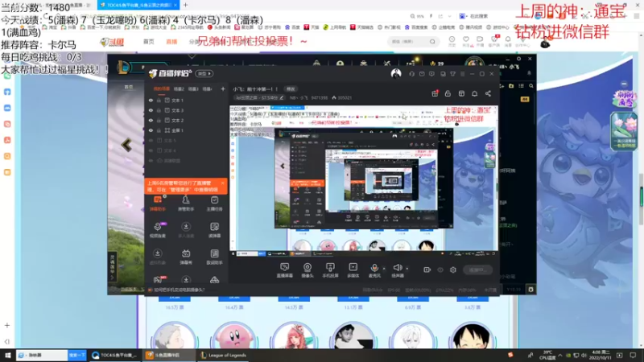Open streaming settings gear icon

click(x=453, y=269)
